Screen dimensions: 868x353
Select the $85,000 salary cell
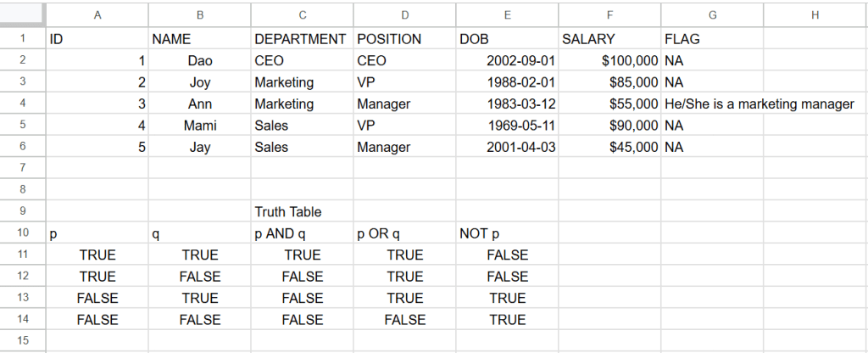pyautogui.click(x=609, y=82)
